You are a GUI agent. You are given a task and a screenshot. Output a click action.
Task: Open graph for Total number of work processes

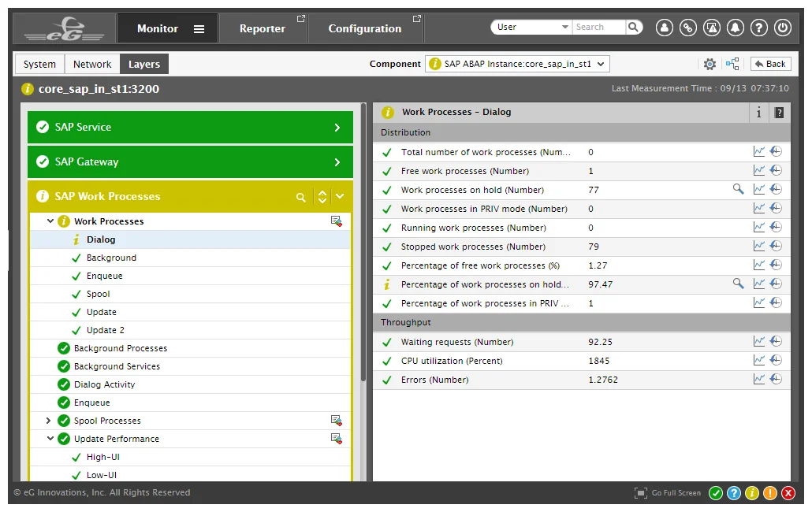tap(758, 151)
